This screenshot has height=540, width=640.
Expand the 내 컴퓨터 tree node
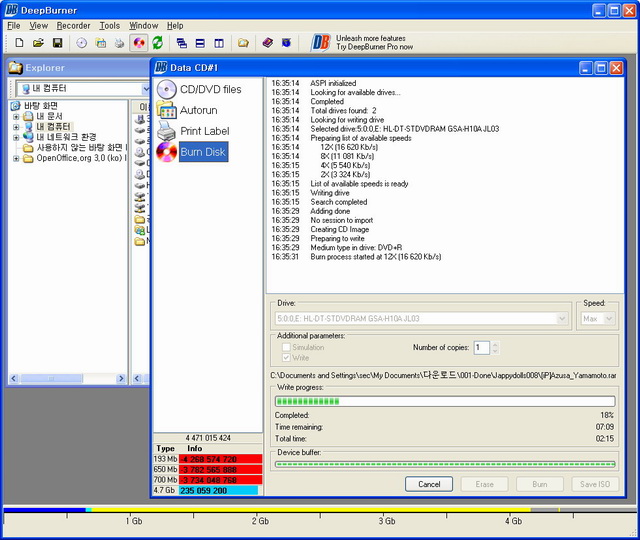(16, 127)
